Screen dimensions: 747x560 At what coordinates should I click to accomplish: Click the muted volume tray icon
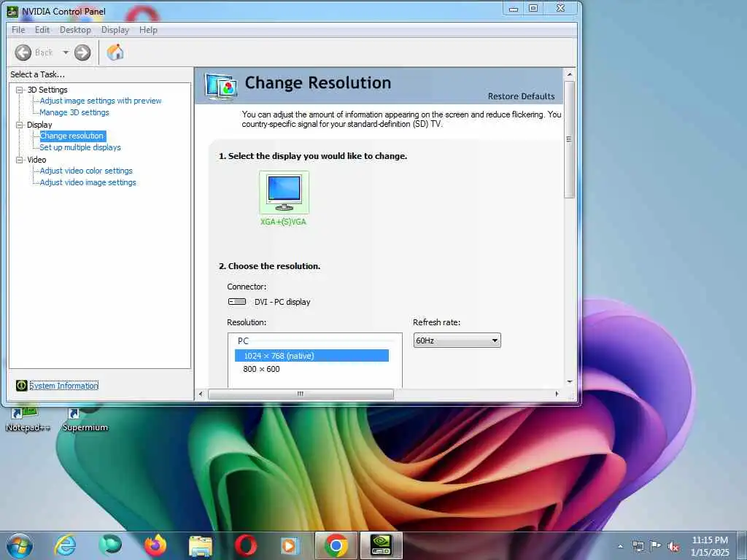pyautogui.click(x=673, y=546)
